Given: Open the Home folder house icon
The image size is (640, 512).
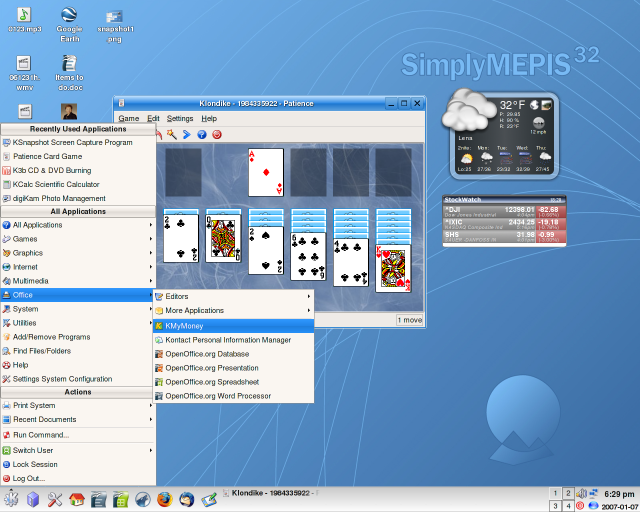Looking at the screenshot, I should click(x=77, y=499).
